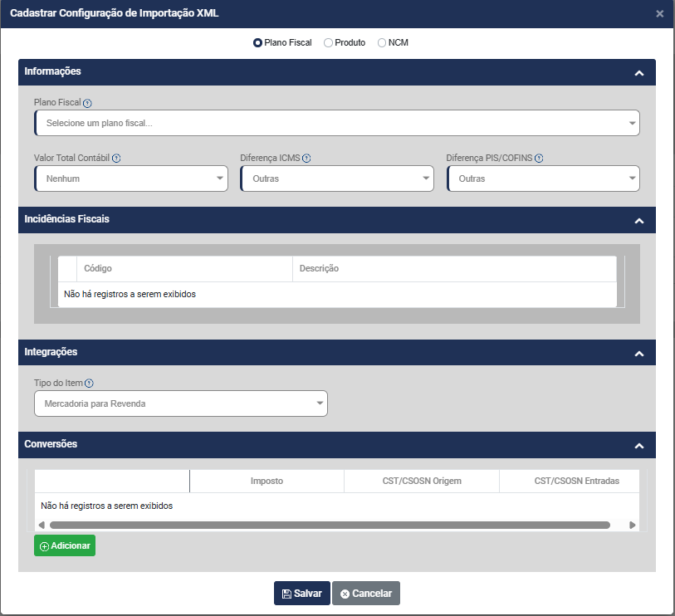
Task: Click the CST/CSOSN Entradas column header
Action: 570,481
